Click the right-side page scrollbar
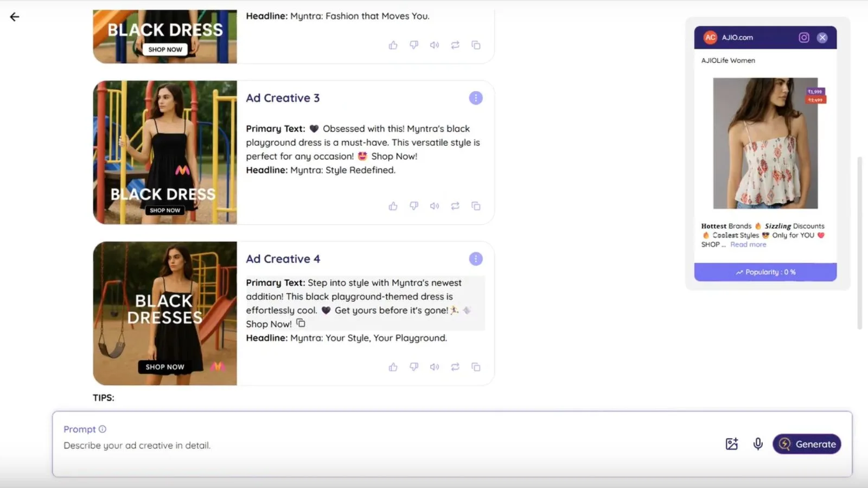 (x=859, y=243)
